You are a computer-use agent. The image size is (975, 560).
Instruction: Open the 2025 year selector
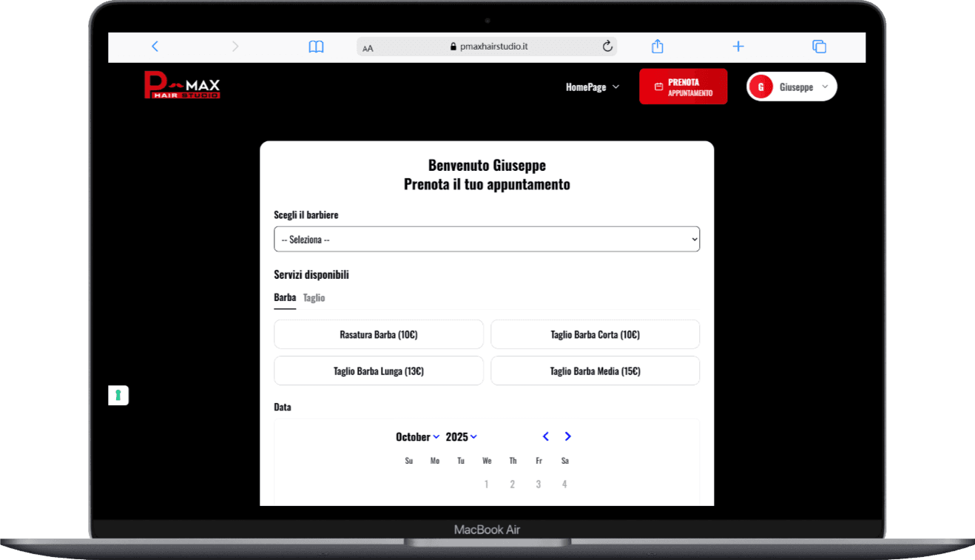461,437
